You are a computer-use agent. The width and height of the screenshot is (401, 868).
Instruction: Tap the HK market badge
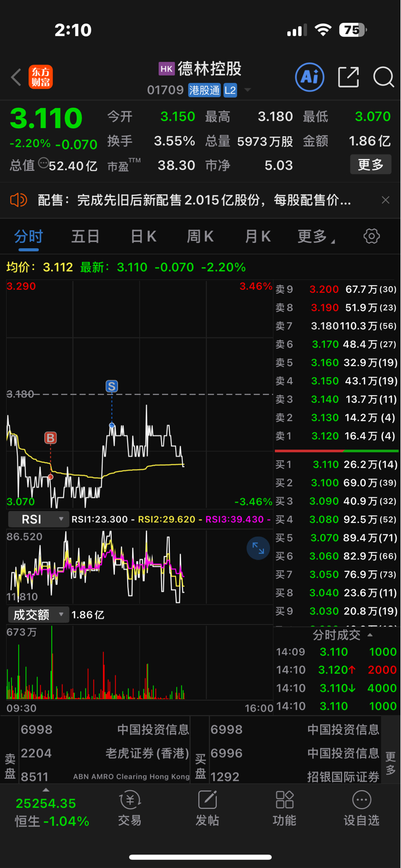pos(166,69)
